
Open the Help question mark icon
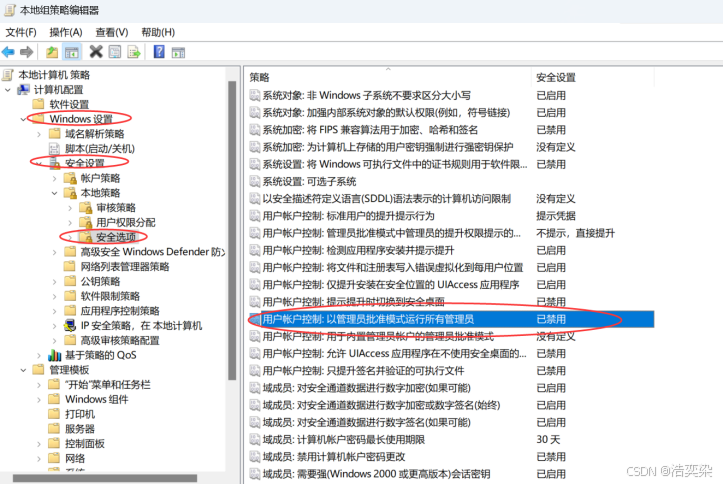159,52
